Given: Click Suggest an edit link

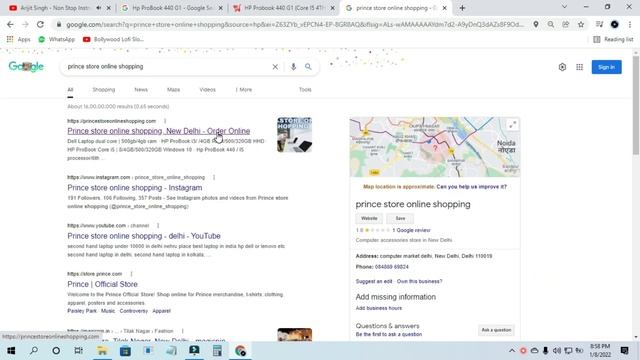Looking at the screenshot, I should click(374, 281).
